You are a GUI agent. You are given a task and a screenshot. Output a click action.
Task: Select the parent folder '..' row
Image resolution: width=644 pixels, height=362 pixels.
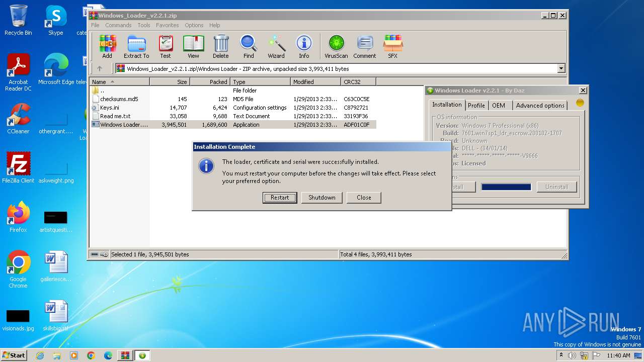pyautogui.click(x=233, y=90)
